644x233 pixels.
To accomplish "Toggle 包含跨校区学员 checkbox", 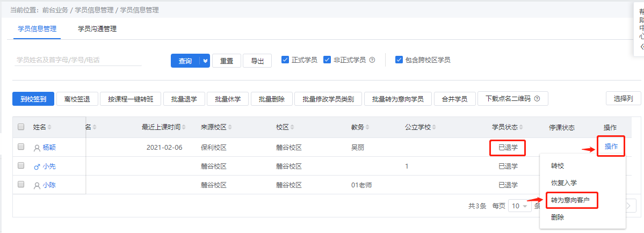I will click(399, 60).
